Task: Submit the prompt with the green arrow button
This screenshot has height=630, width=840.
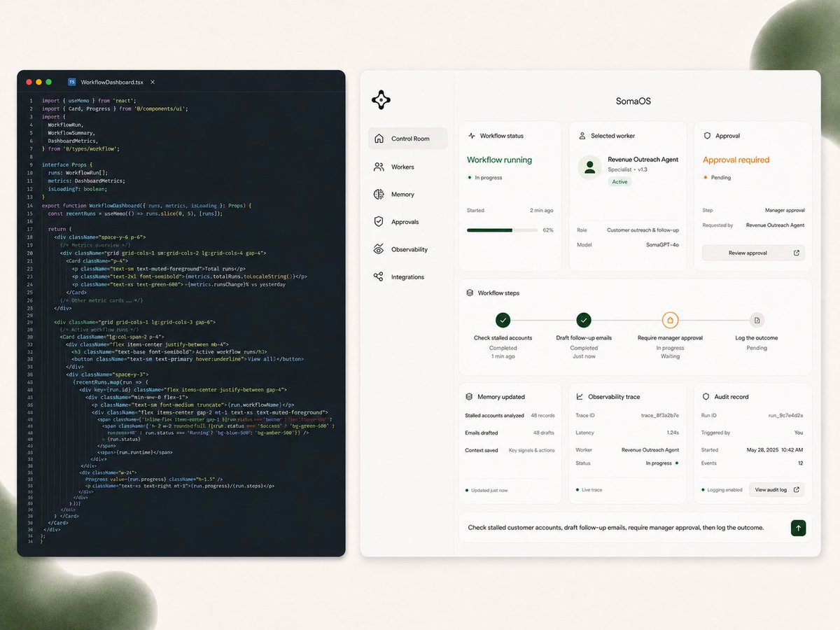Action: point(799,528)
